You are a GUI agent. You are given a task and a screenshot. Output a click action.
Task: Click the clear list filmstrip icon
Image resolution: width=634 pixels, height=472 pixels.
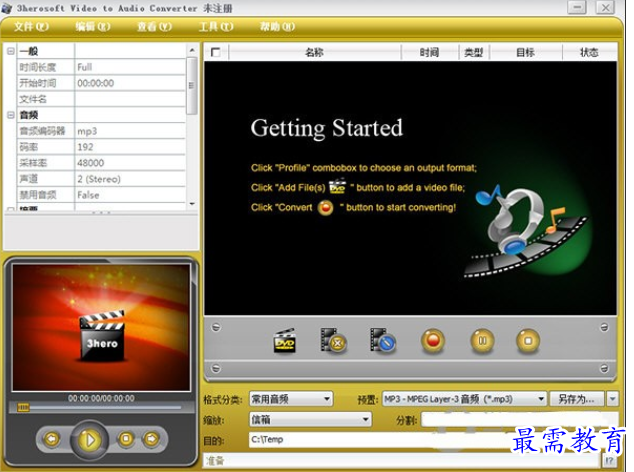click(x=383, y=341)
